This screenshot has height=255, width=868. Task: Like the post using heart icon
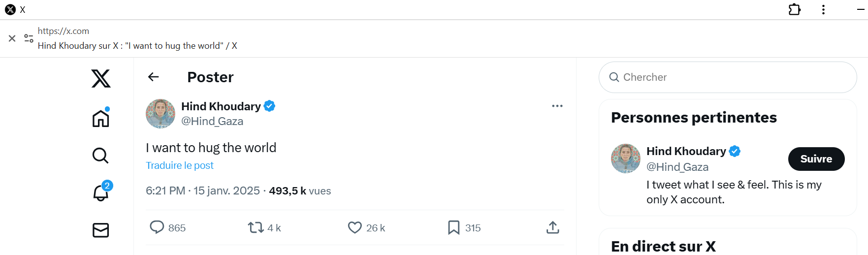354,227
